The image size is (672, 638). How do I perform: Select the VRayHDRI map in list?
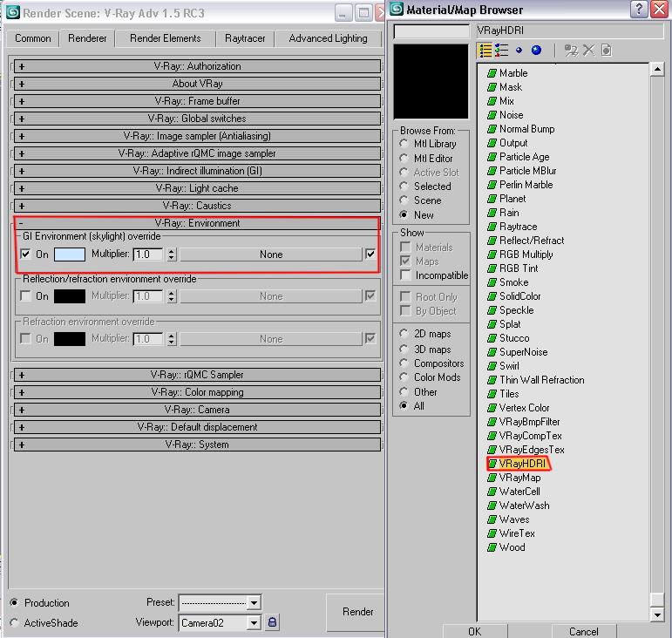click(x=521, y=464)
